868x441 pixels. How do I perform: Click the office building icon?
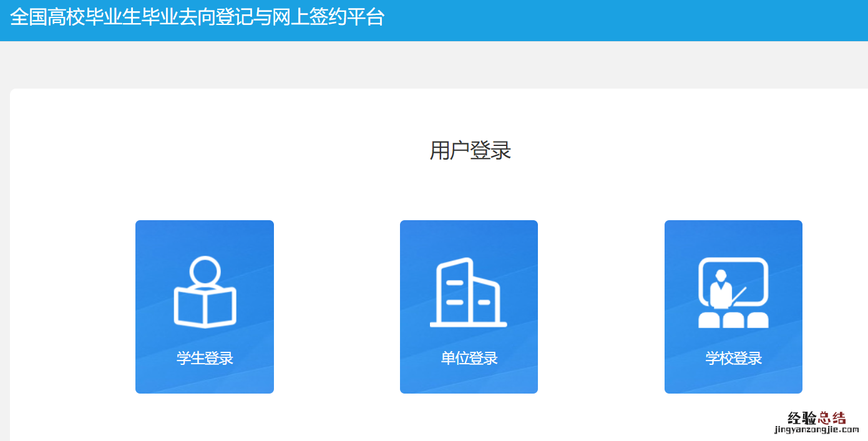pyautogui.click(x=469, y=292)
